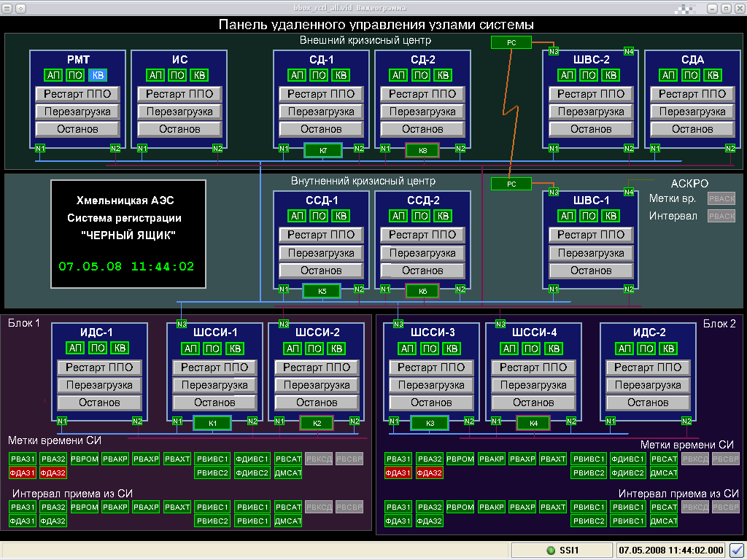Toggle the ПО indicator on ШВС-1 node
The height and width of the screenshot is (560, 747).
pyautogui.click(x=588, y=216)
